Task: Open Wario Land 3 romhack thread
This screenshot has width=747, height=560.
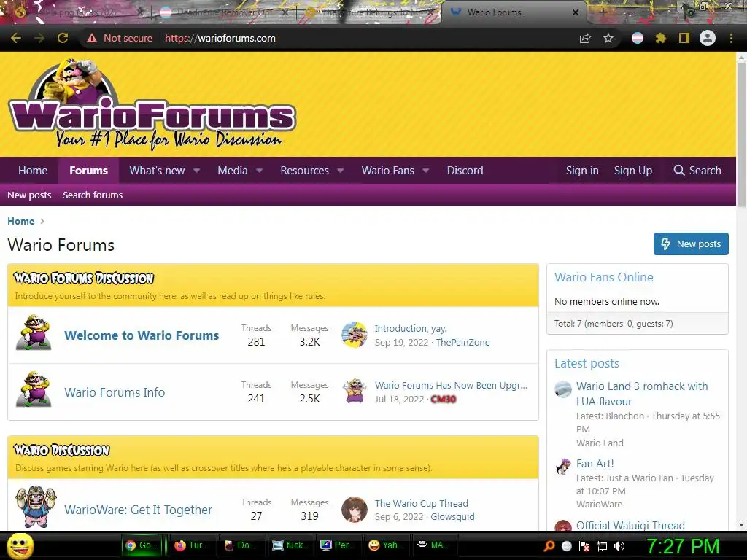Action: 642,394
